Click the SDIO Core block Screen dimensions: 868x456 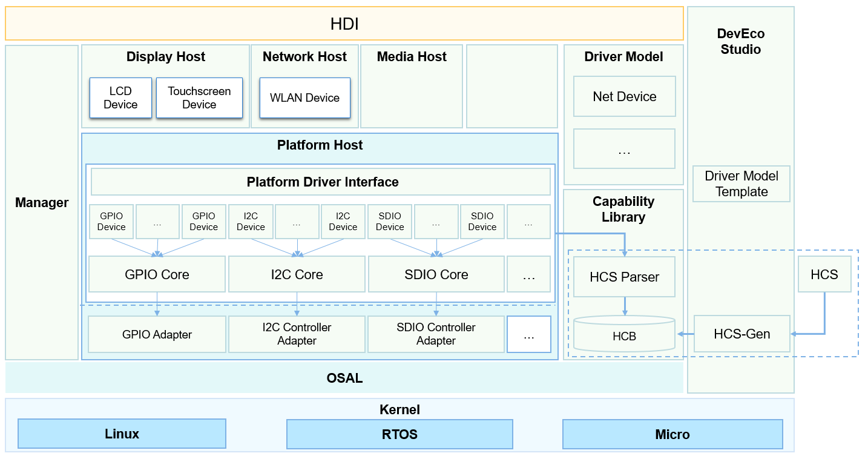436,274
